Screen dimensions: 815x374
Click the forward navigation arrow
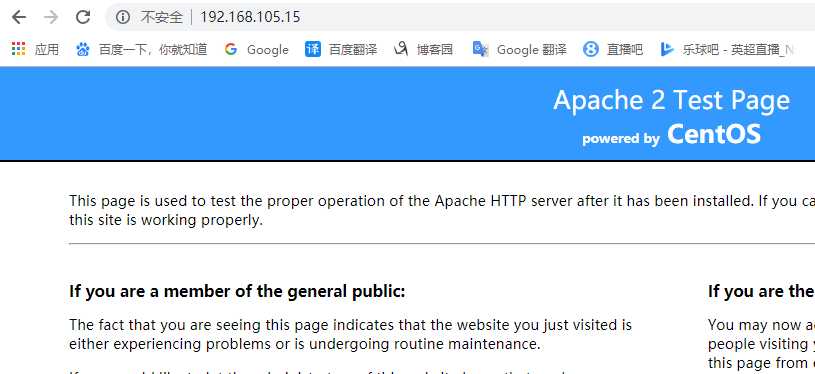point(51,17)
